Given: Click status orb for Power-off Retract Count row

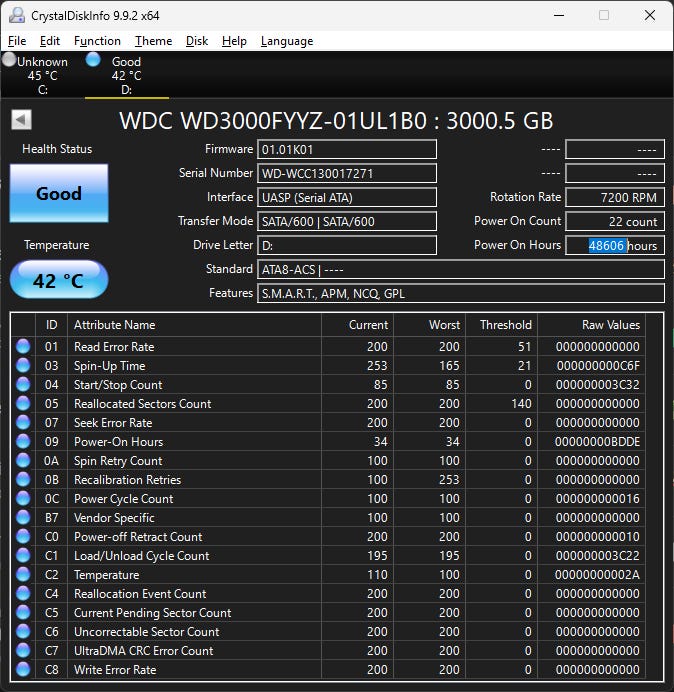Looking at the screenshot, I should 23,536.
